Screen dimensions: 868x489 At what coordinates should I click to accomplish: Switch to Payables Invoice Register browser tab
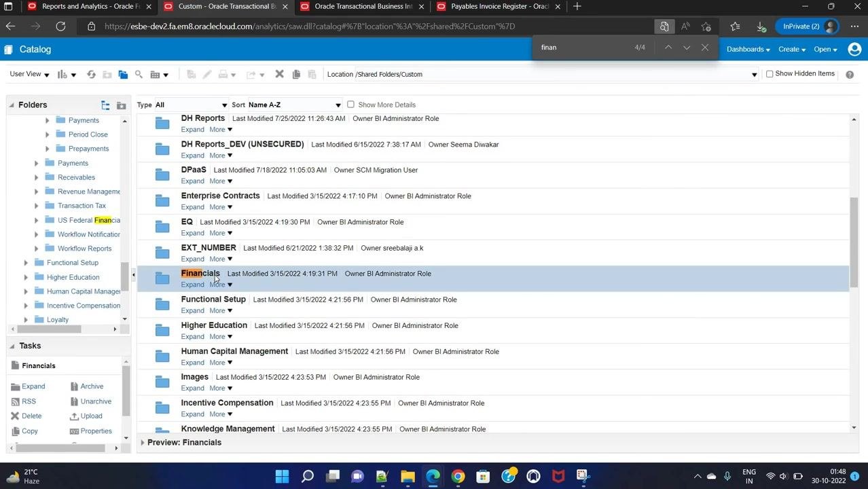tap(499, 7)
